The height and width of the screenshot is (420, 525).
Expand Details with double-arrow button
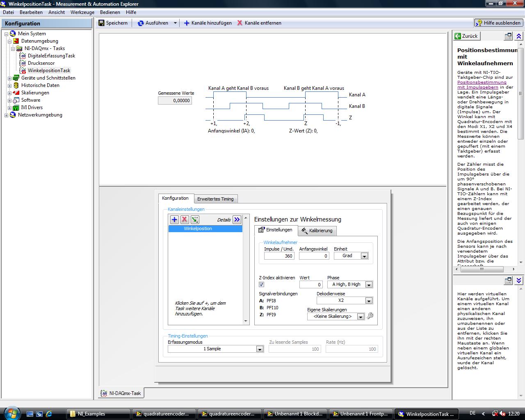pyautogui.click(x=237, y=219)
